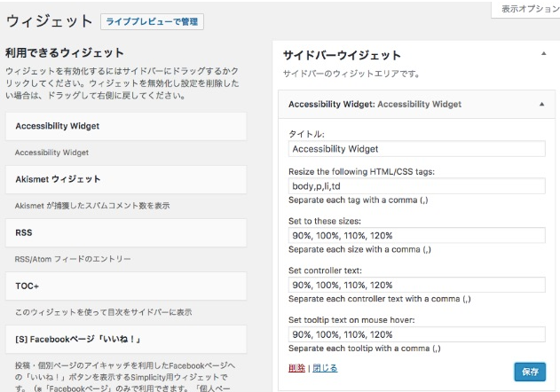
Task: Focus the 'Set controller text' field
Action: tap(417, 285)
